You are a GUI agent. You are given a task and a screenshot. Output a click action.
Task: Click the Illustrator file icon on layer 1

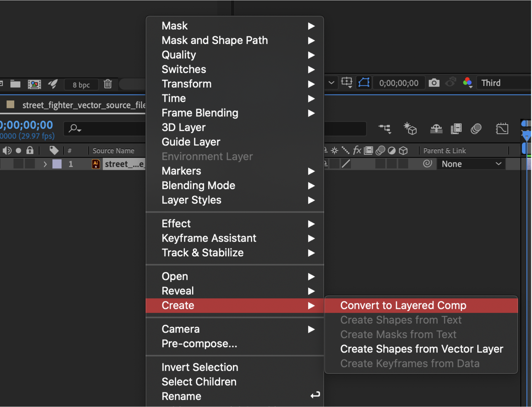[x=96, y=164]
